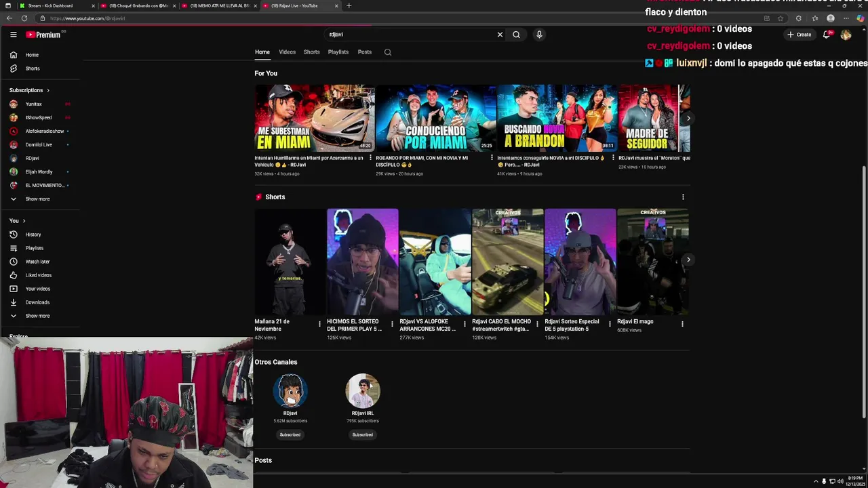
Task: Switch to the Posts tab
Action: pyautogui.click(x=364, y=52)
